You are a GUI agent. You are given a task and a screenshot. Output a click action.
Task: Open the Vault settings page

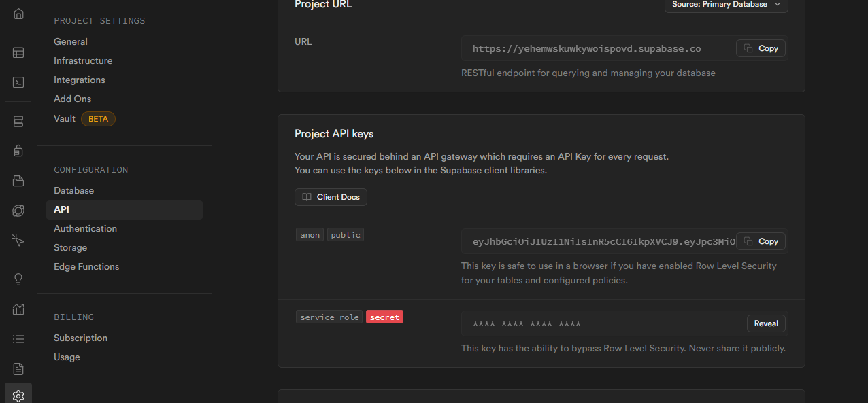coord(65,118)
